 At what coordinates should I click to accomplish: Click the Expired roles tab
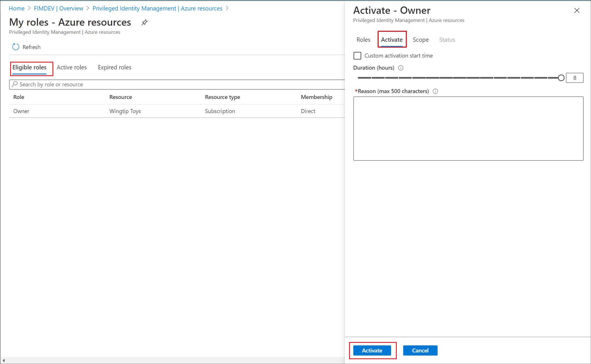click(114, 67)
